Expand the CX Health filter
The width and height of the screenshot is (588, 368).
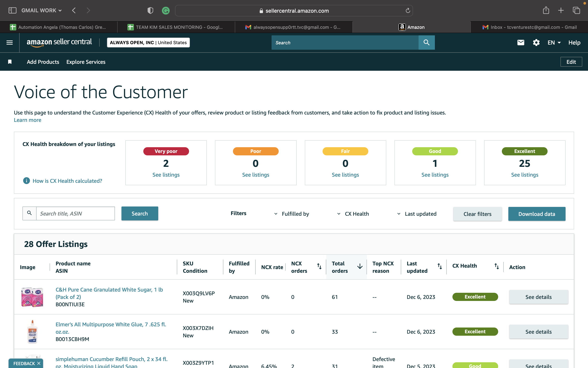(353, 214)
